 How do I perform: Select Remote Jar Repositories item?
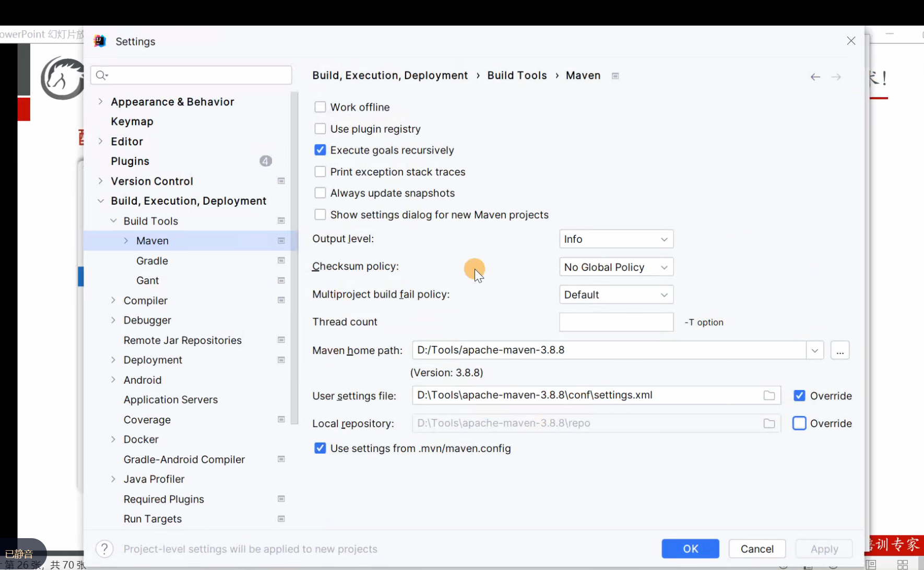(x=183, y=340)
